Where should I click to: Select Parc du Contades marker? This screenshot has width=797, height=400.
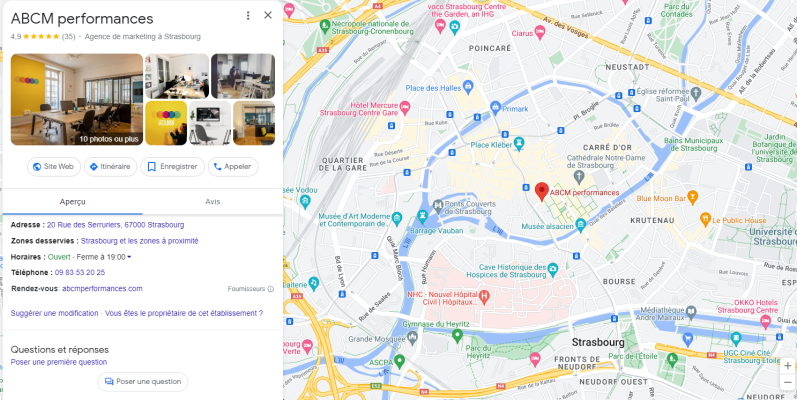[x=679, y=11]
